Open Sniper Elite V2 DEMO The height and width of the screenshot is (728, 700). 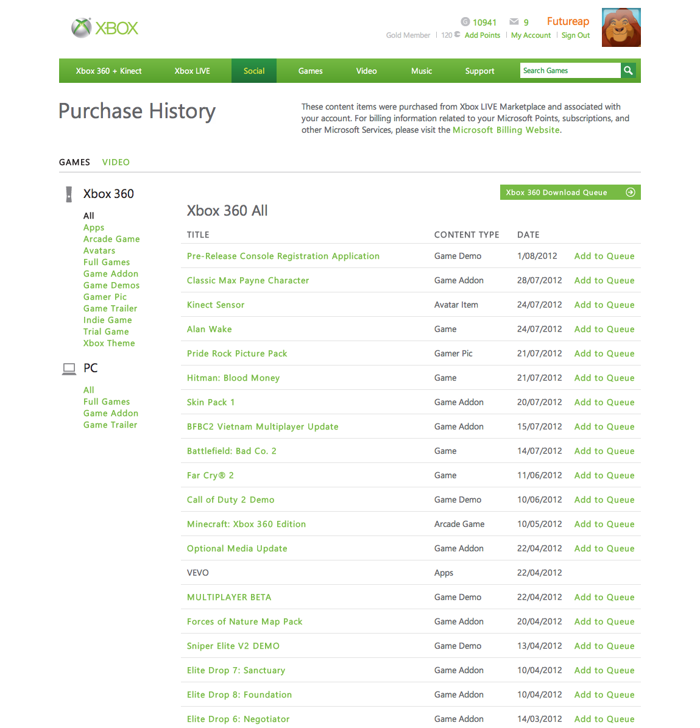click(233, 646)
